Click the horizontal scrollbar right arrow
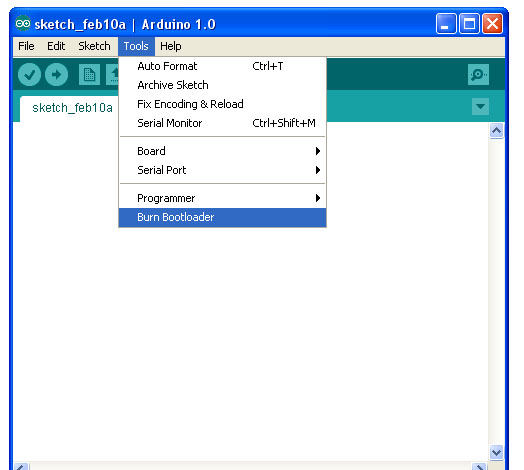 click(480, 467)
